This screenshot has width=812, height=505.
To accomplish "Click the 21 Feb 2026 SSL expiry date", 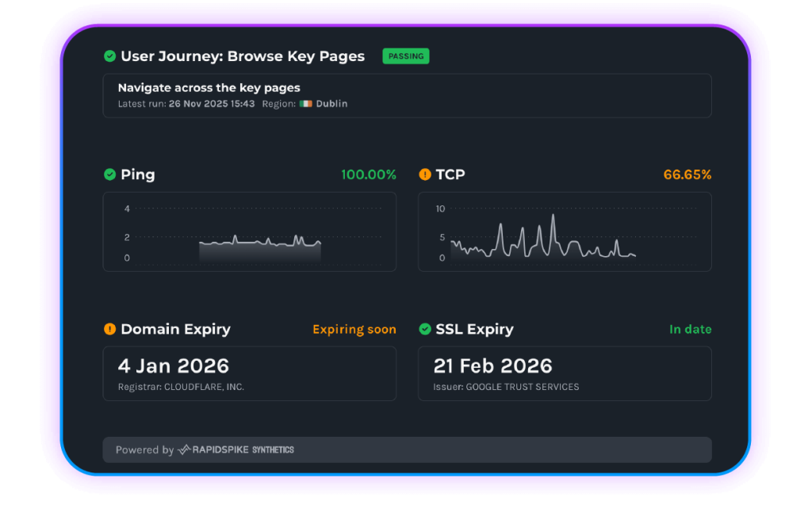I will pos(492,365).
